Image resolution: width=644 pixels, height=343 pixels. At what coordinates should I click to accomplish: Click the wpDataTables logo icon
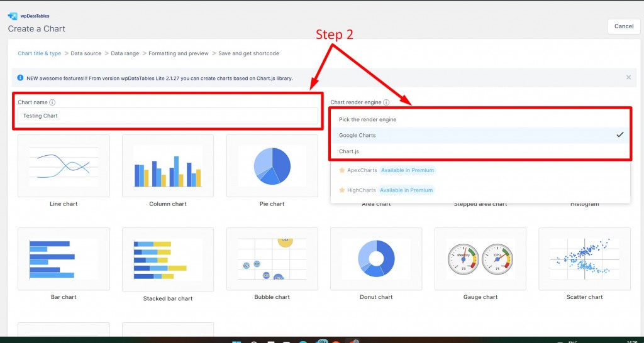click(x=13, y=16)
